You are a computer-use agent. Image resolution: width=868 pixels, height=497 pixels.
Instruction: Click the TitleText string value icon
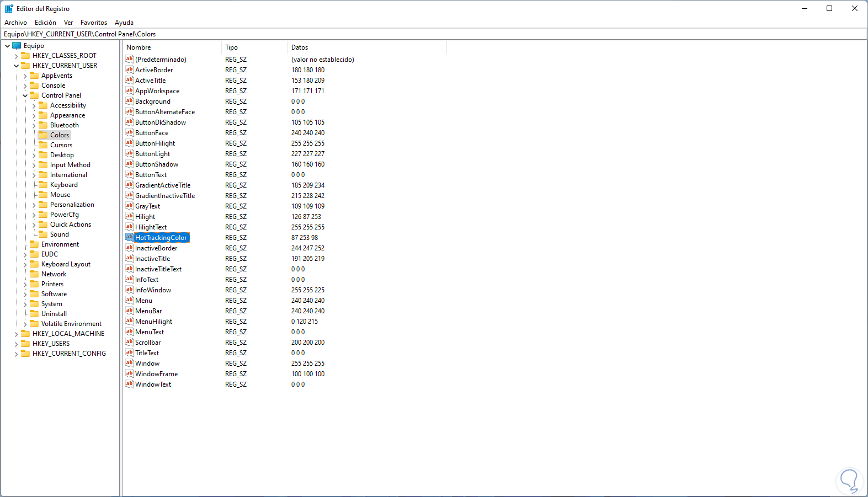pyautogui.click(x=130, y=352)
